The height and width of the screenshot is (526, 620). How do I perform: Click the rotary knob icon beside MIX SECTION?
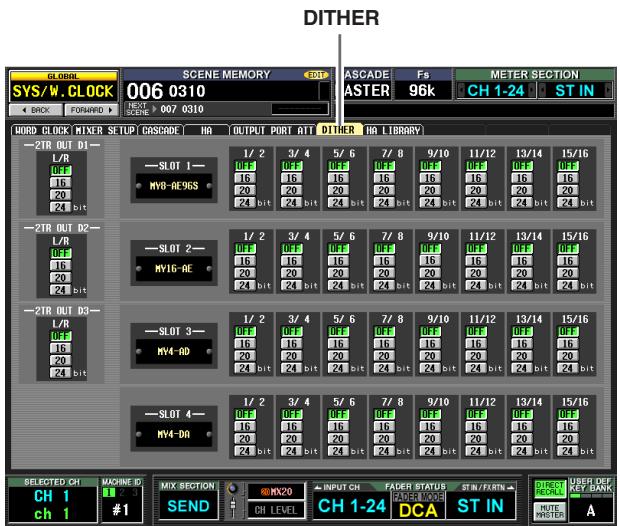[233, 489]
